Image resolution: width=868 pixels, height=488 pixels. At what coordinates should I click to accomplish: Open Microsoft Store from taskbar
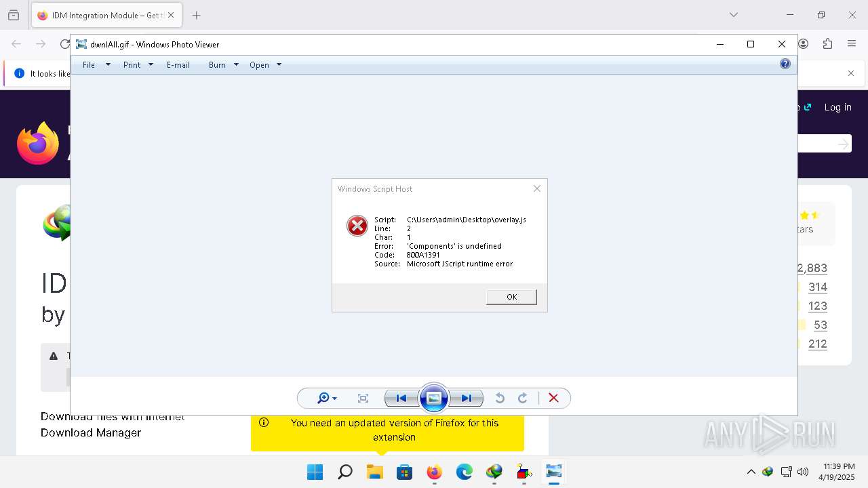pyautogui.click(x=405, y=472)
